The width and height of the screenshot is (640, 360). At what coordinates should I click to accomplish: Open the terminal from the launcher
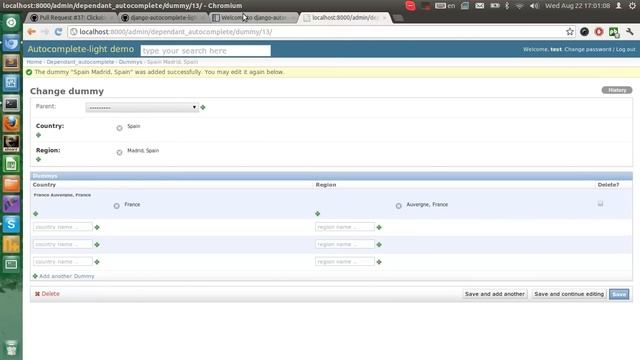pyautogui.click(x=11, y=103)
